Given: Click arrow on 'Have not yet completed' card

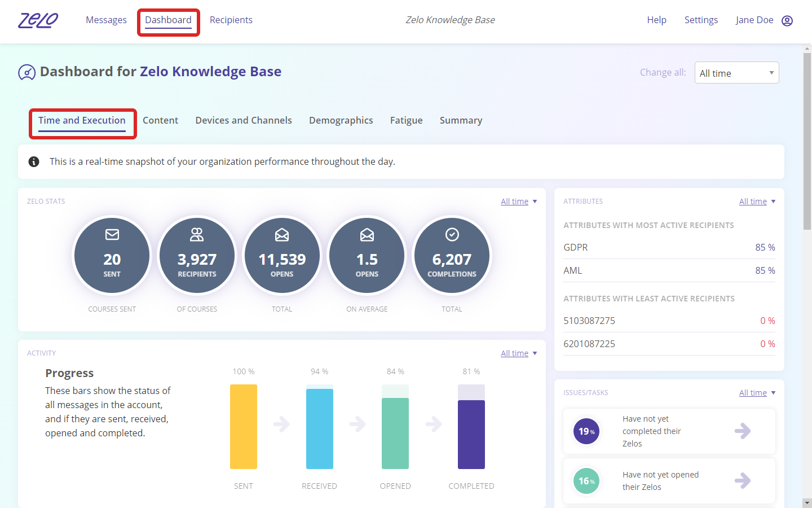Looking at the screenshot, I should pyautogui.click(x=743, y=431).
